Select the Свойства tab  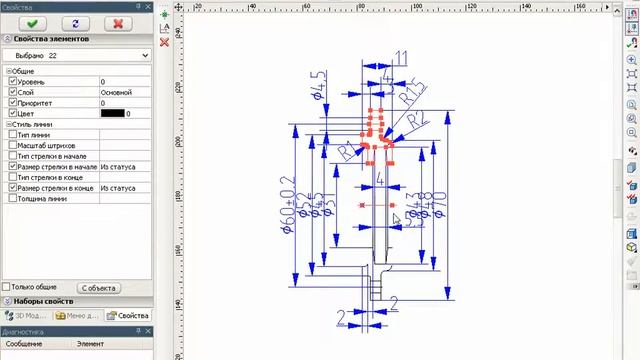[128, 316]
